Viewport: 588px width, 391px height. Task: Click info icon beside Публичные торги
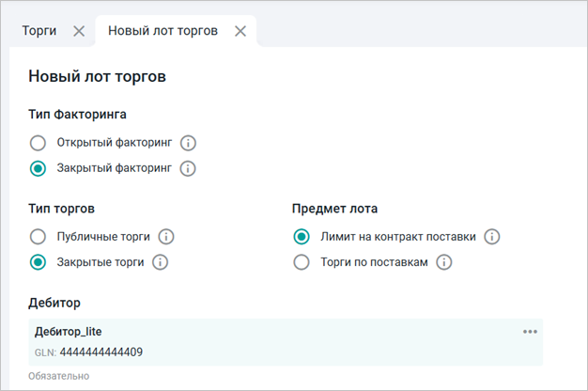(167, 237)
